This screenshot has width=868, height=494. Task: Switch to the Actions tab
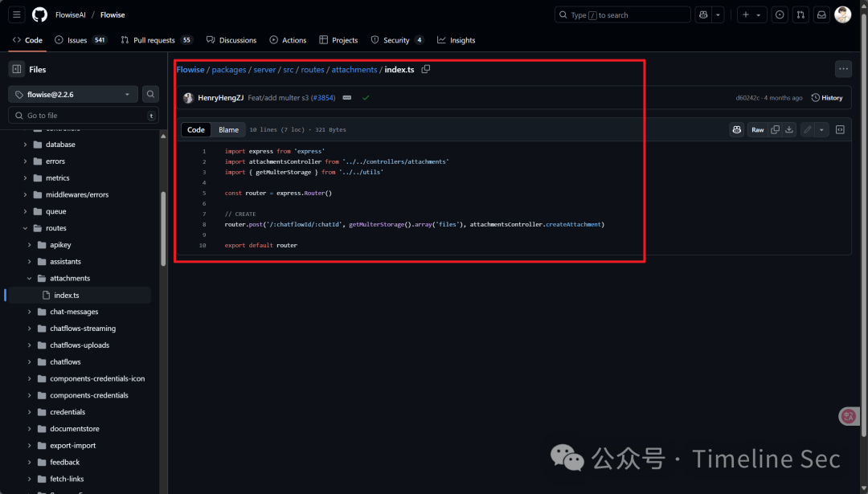tap(288, 40)
